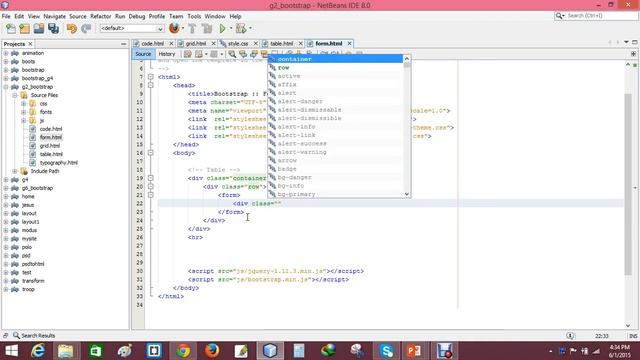640x360 pixels.
Task: Collapse code fold at line 7 html tag
Action: click(x=151, y=77)
